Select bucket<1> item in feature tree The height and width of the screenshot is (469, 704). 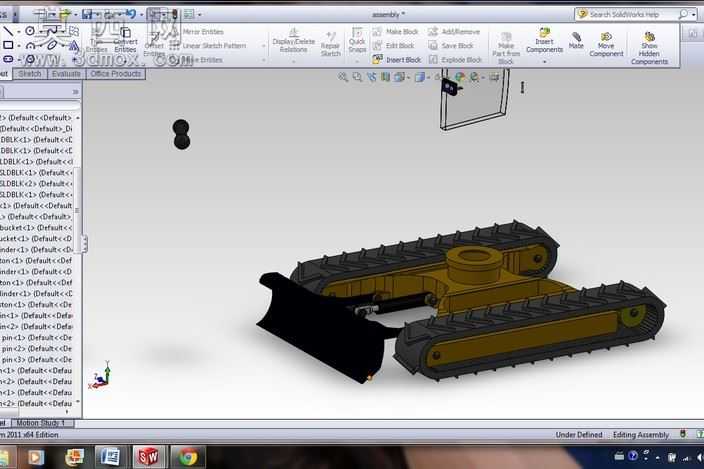click(x=36, y=228)
